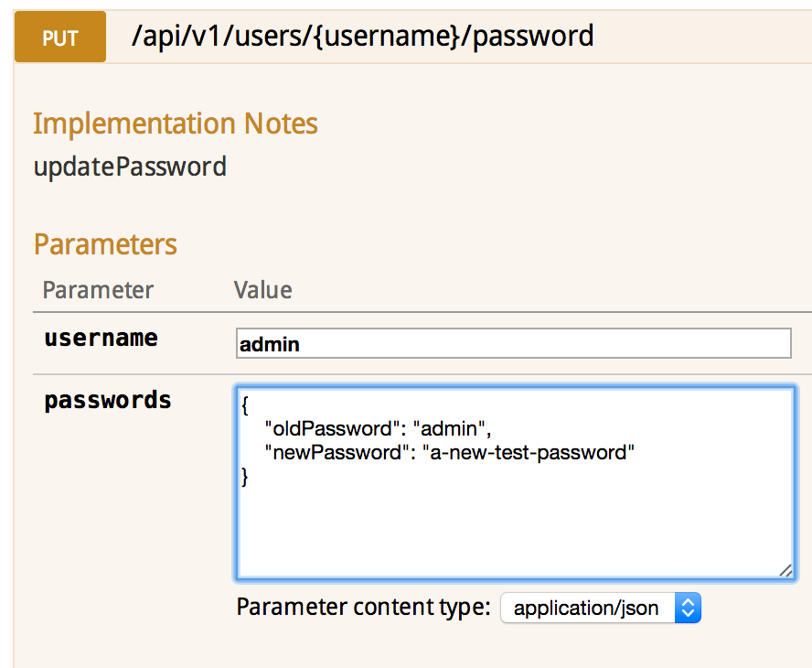Click inside the passwords JSON text area
The width and height of the screenshot is (812, 668).
pos(512,503)
